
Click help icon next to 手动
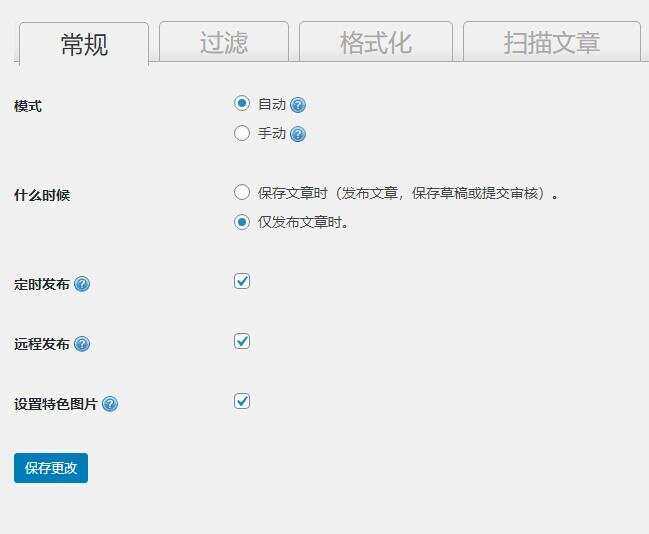[298, 135]
